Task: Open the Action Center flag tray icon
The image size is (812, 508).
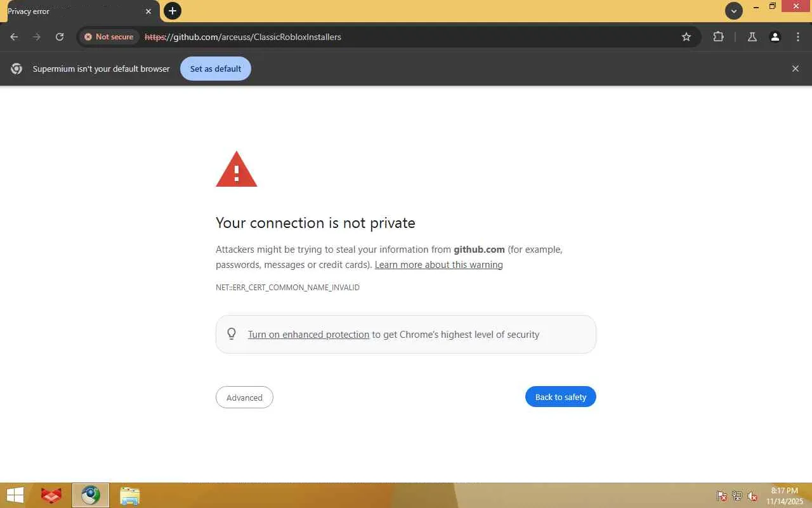Action: (x=722, y=496)
